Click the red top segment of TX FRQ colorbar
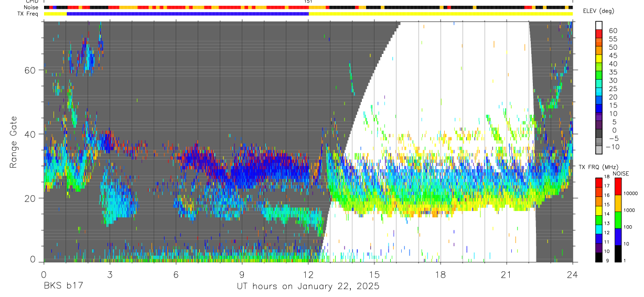644x297 pixels. (x=599, y=182)
